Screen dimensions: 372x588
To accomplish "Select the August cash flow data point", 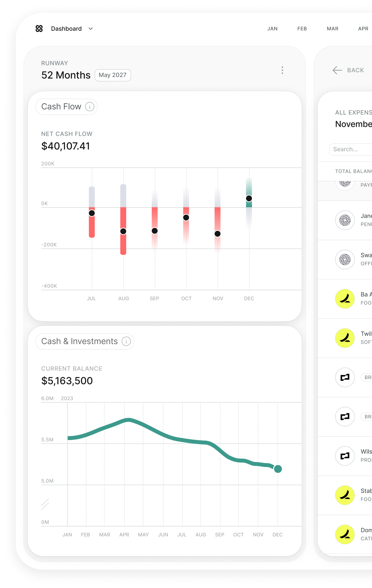I will [123, 231].
